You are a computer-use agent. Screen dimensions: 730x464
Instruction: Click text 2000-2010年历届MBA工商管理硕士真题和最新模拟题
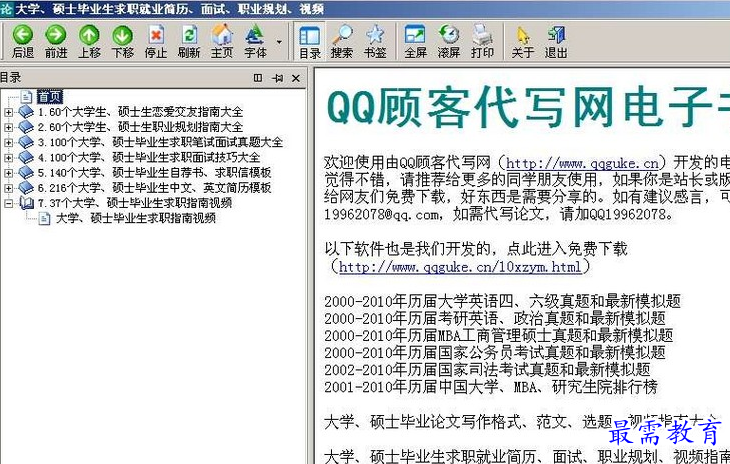click(x=499, y=336)
